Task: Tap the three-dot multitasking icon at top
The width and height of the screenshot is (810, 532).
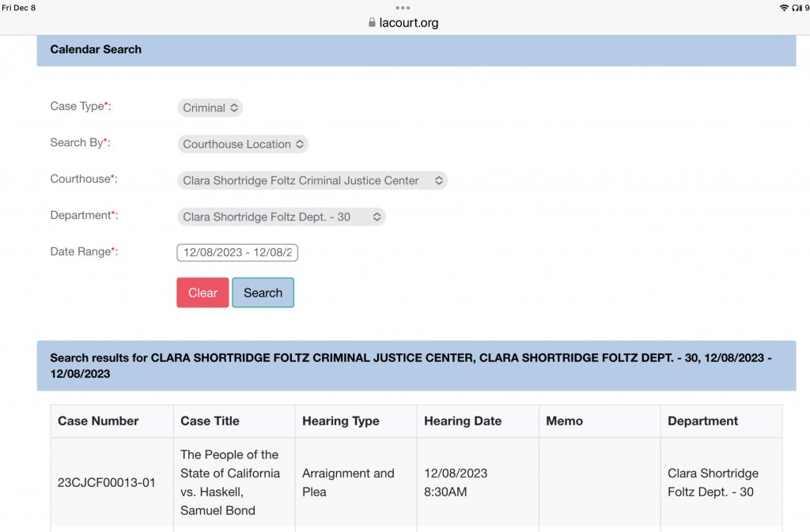Action: [403, 8]
